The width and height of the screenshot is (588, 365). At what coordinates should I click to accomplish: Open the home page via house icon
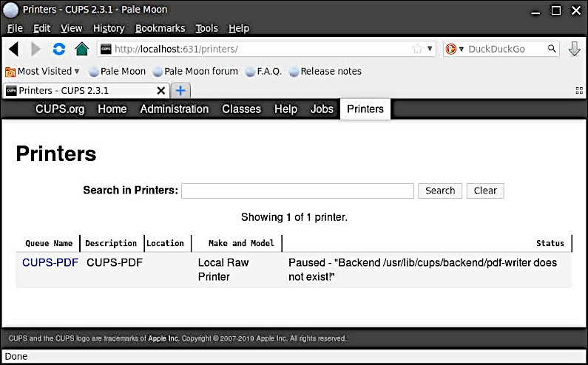click(82, 49)
